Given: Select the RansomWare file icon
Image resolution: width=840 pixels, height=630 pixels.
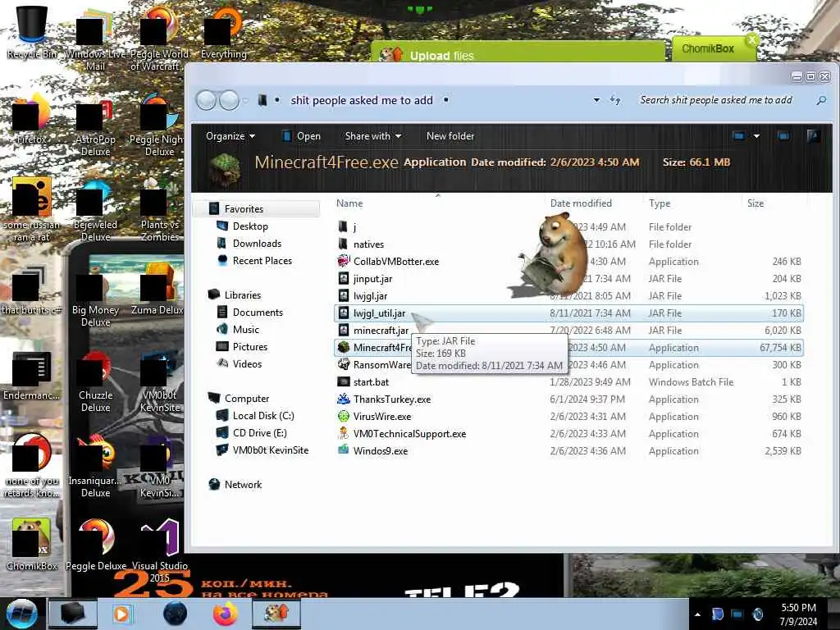Looking at the screenshot, I should pos(344,364).
